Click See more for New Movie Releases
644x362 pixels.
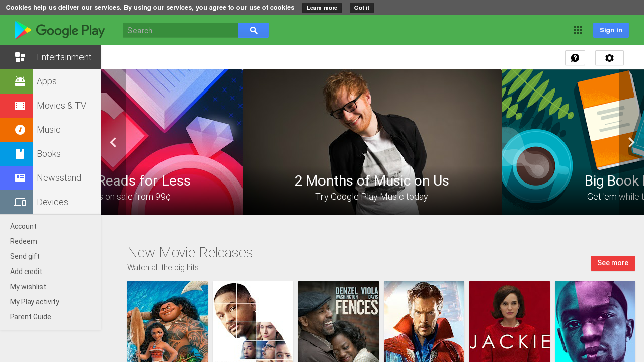point(613,263)
